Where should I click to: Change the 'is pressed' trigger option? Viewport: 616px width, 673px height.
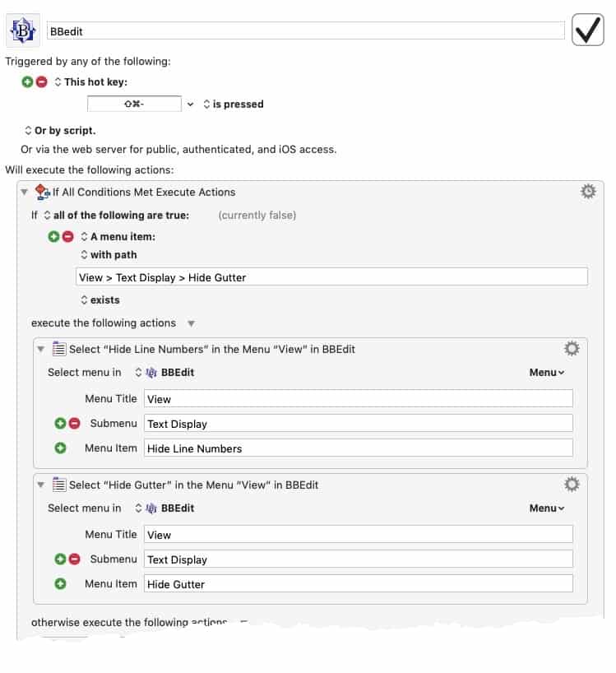(x=234, y=104)
